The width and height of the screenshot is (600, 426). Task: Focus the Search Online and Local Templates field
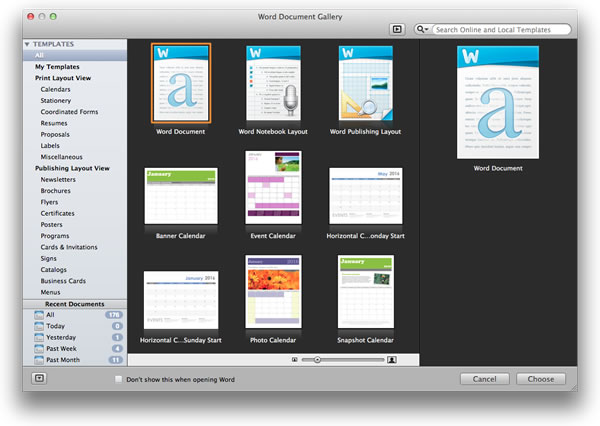(x=501, y=29)
